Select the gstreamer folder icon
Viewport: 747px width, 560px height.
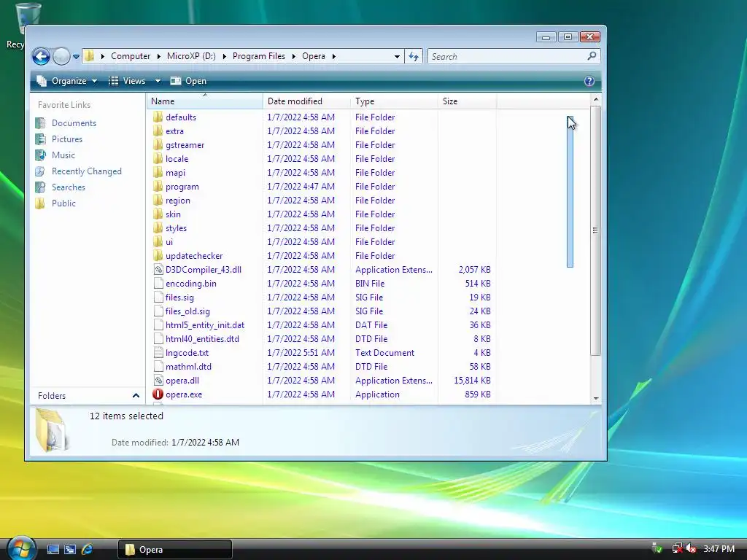158,145
